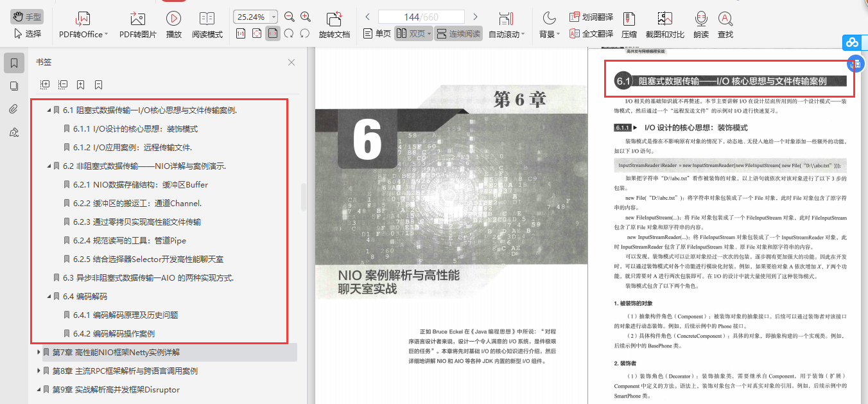Go to the previous page arrow
The image size is (868, 404).
[367, 17]
